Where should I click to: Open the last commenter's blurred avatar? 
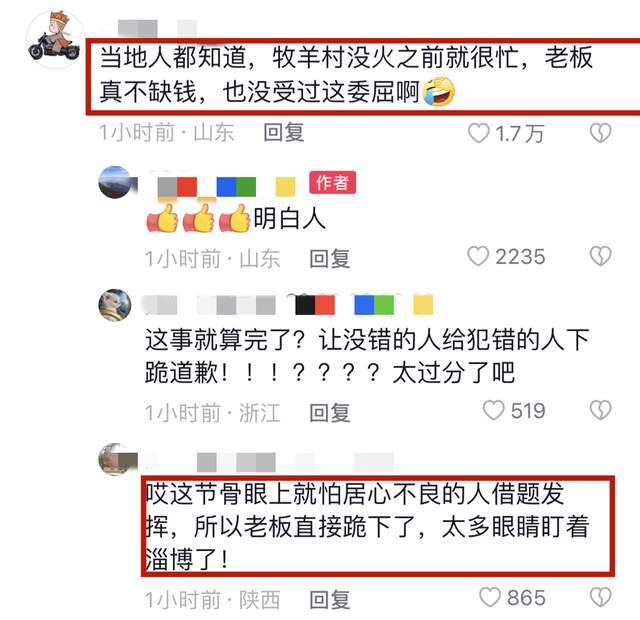pos(116,460)
